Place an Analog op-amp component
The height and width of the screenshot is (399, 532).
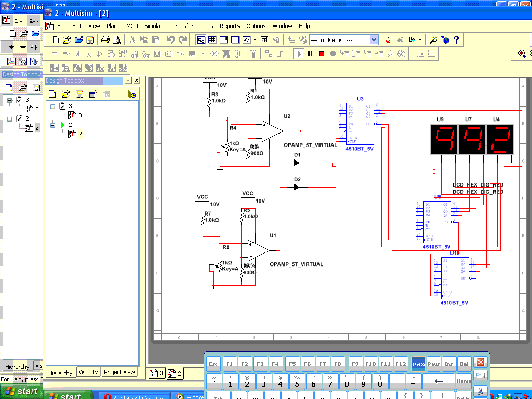100,54
